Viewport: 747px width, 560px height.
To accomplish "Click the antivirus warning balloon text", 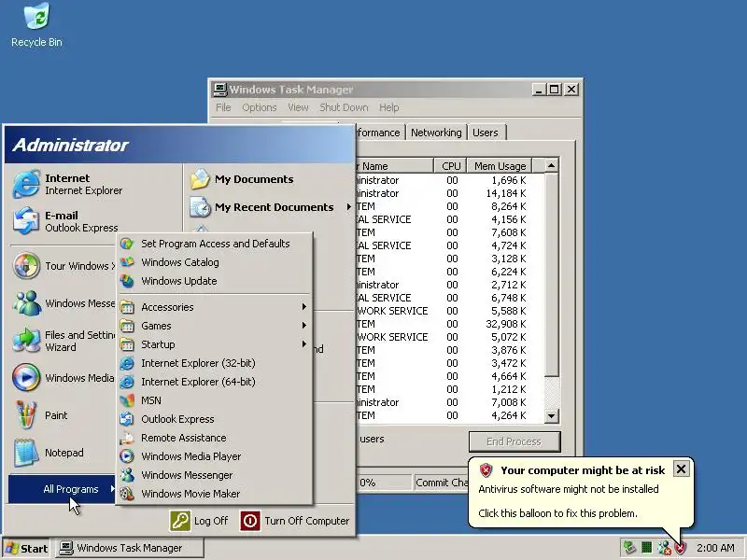I will pos(569,489).
